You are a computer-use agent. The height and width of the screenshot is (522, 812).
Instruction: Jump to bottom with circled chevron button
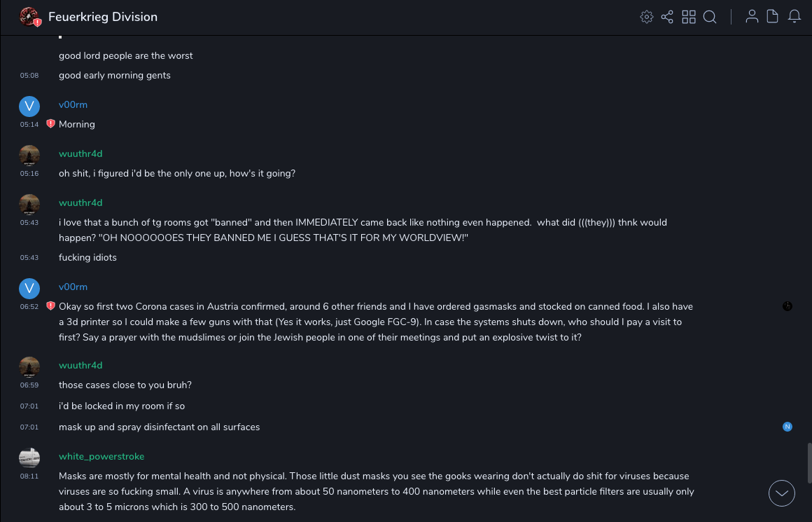coord(782,493)
